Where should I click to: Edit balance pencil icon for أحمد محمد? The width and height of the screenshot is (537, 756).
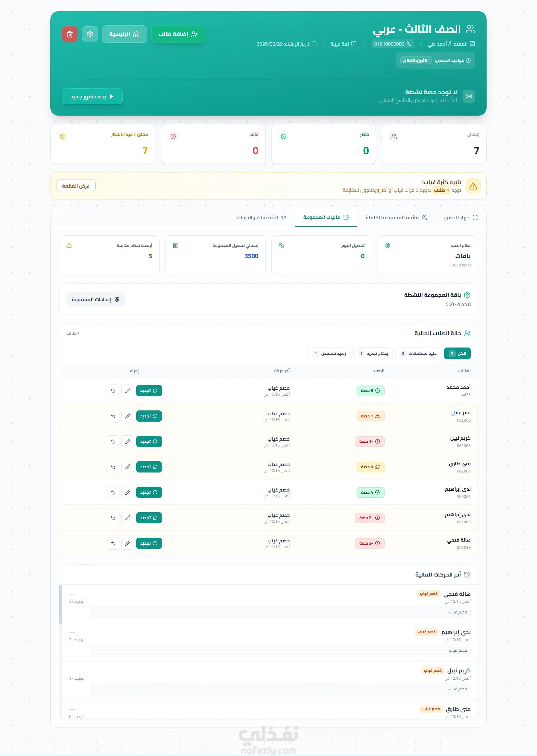point(128,391)
